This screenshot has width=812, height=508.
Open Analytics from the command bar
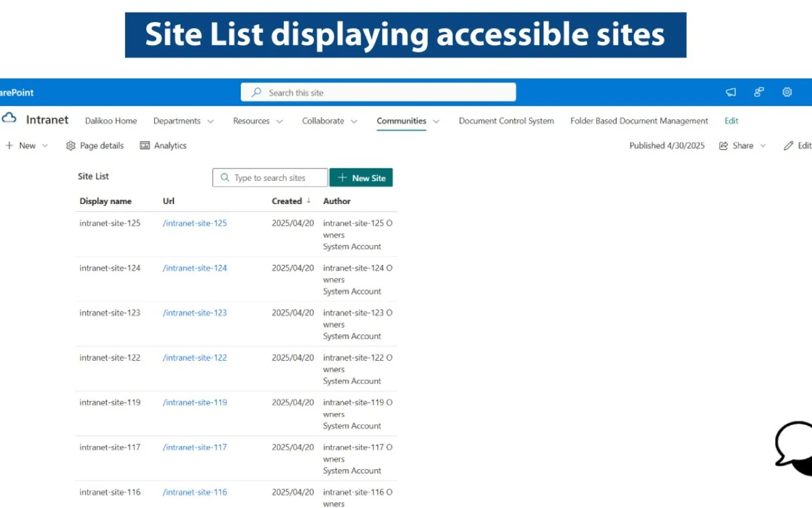click(x=163, y=146)
